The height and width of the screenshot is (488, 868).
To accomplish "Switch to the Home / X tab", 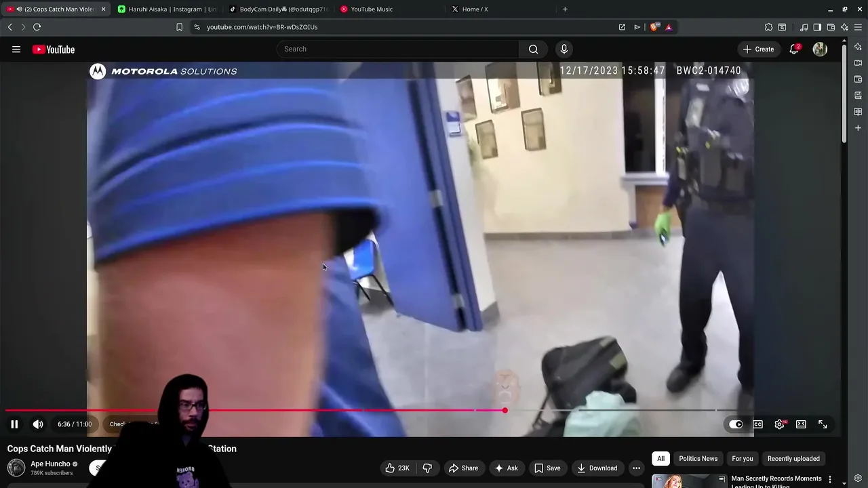I will click(501, 9).
